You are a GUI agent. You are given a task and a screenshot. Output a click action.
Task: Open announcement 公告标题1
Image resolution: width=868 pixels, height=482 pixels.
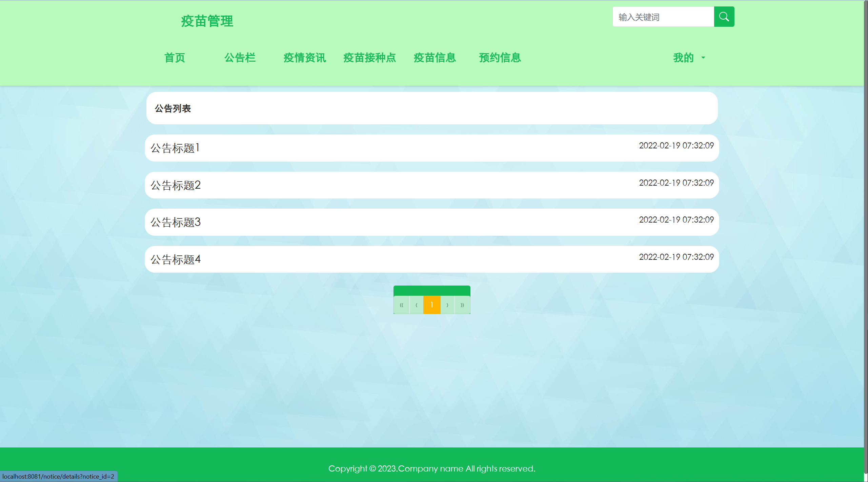(x=175, y=148)
